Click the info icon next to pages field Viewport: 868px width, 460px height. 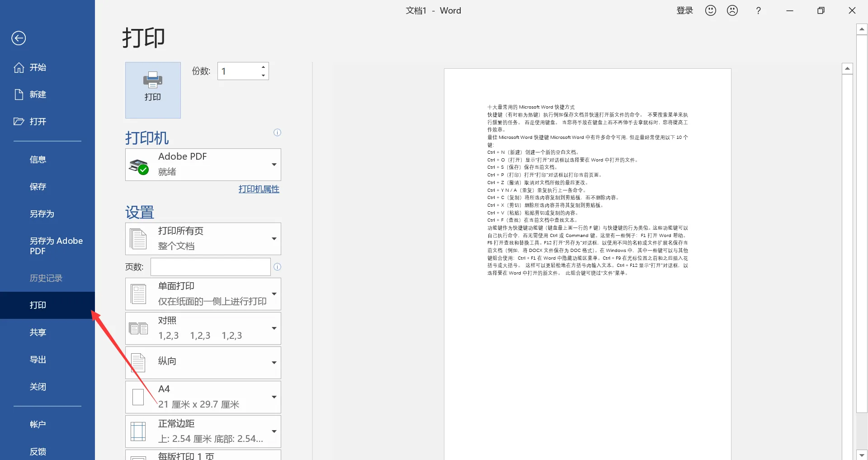pos(277,267)
